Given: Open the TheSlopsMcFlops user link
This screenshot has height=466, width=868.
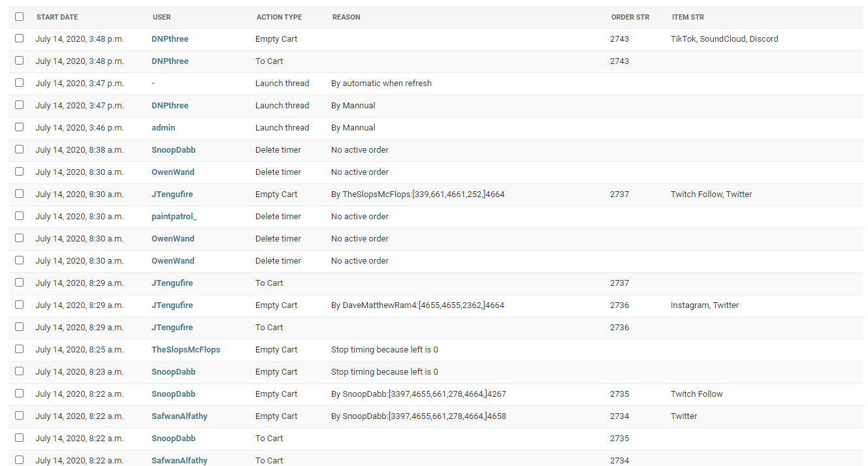Looking at the screenshot, I should 185,349.
